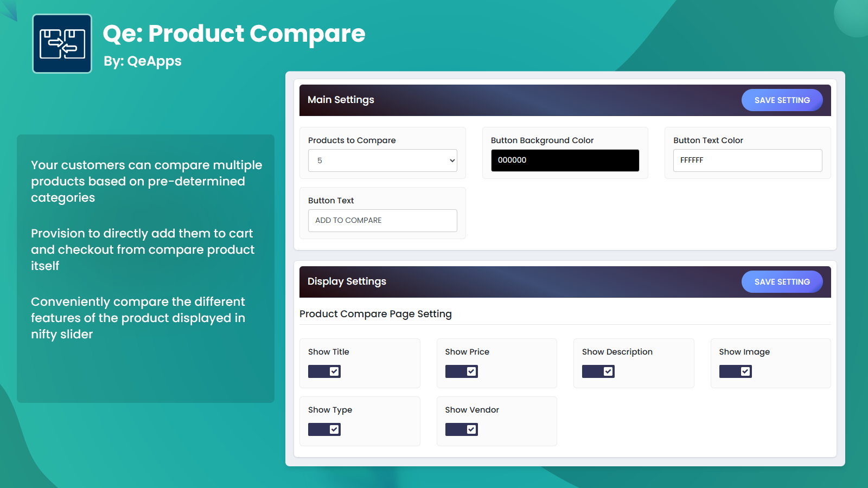
Task: Click the Qe Product Compare app logo icon
Action: click(62, 44)
